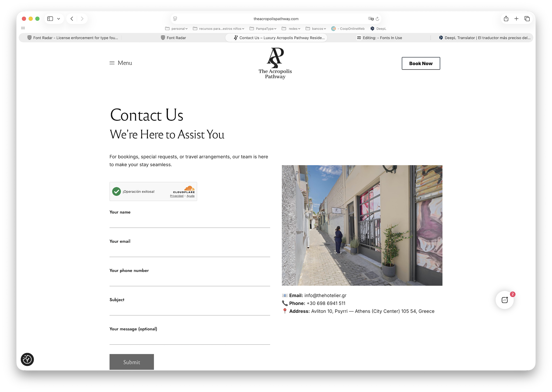552x392 pixels.
Task: Expand the bancos bookmarks folder
Action: point(316,28)
